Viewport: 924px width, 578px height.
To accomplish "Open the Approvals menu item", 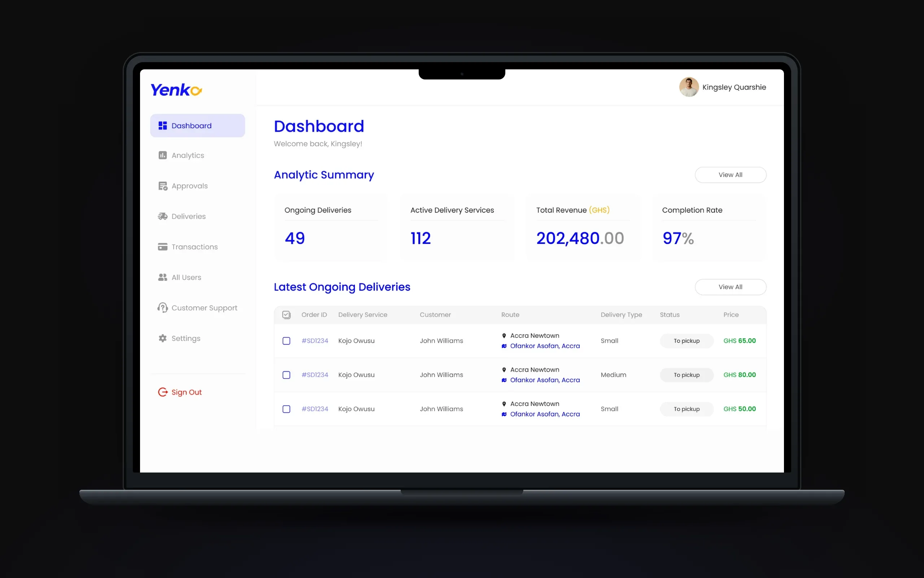I will click(197, 186).
